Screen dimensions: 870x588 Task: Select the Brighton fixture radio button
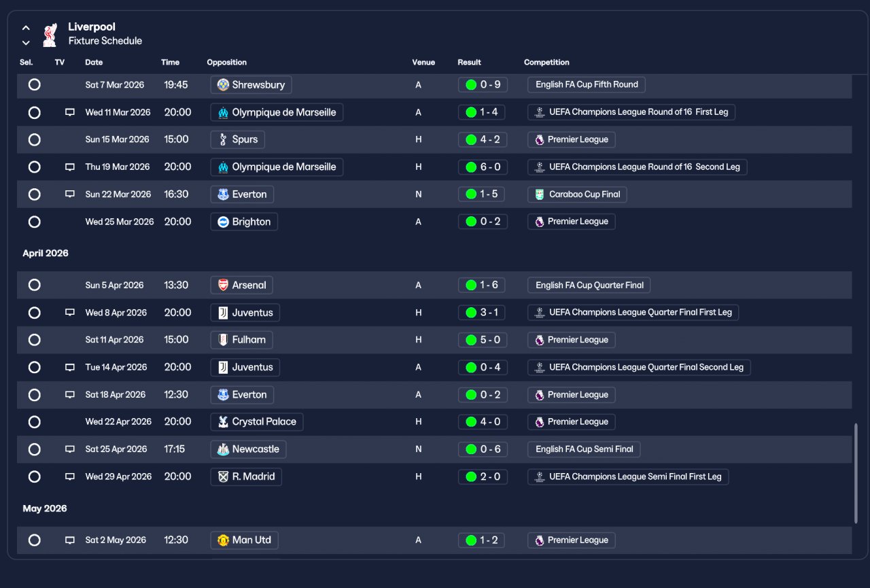[35, 222]
